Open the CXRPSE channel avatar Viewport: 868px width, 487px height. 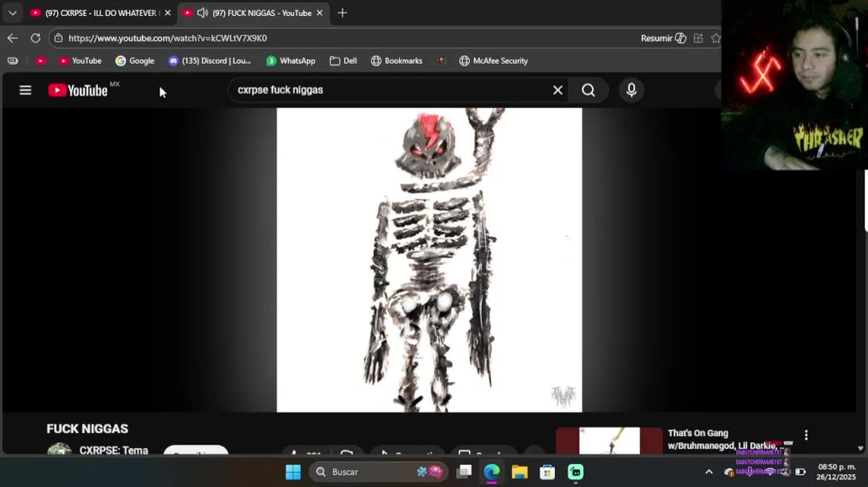pos(59,450)
